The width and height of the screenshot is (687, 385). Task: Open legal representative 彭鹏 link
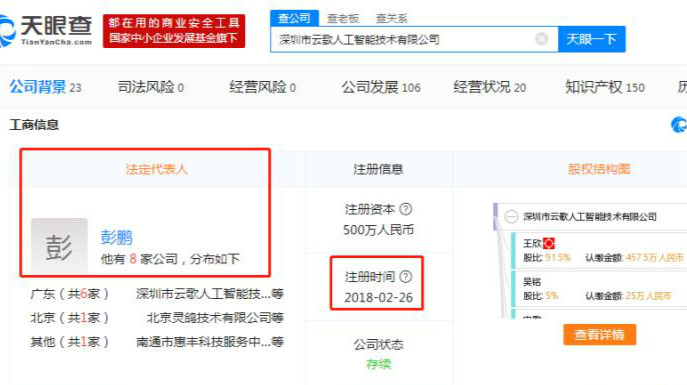117,237
